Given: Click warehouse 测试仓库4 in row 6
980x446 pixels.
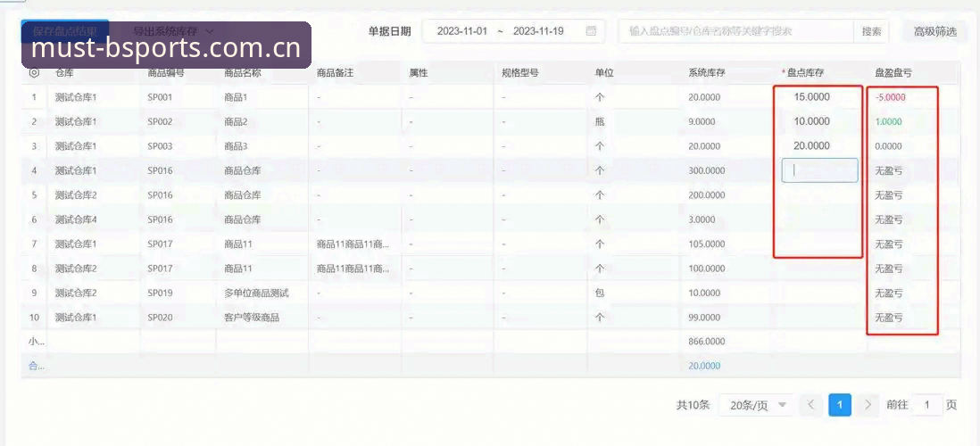Looking at the screenshot, I should pos(76,219).
